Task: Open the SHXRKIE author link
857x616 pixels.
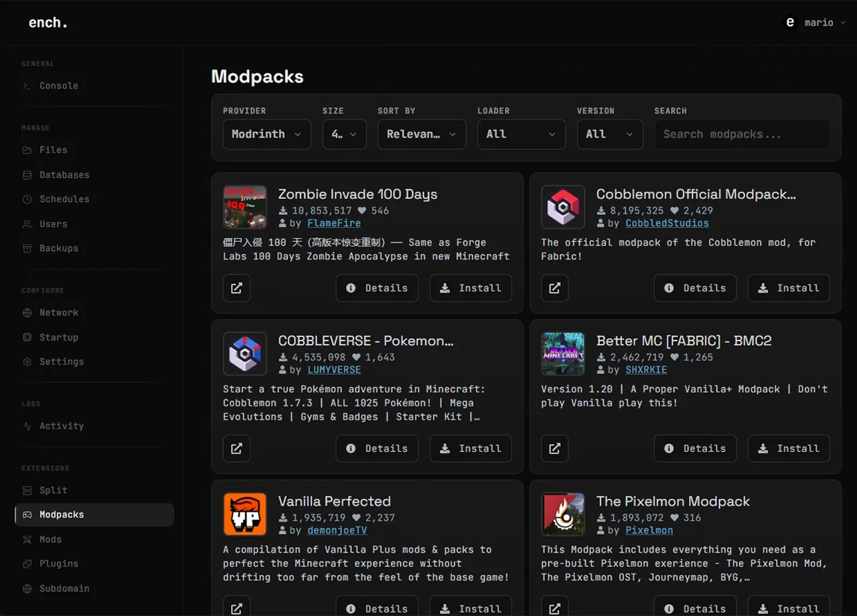Action: [x=646, y=370]
